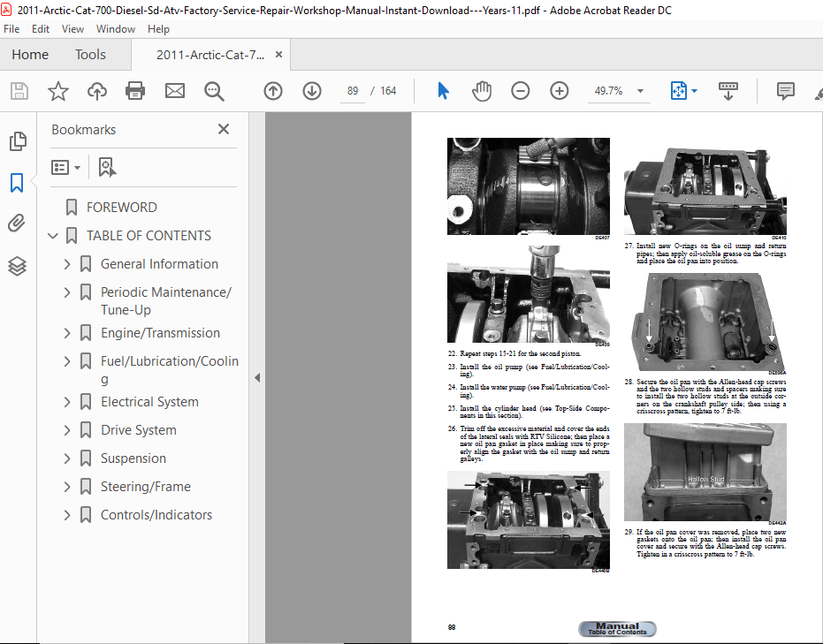
Task: Select the Electrical System bookmark
Action: pyautogui.click(x=149, y=402)
